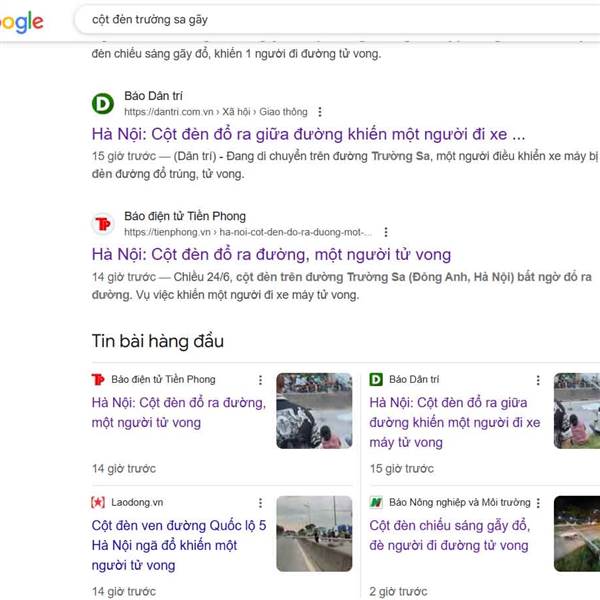The height and width of the screenshot is (600, 600).
Task: Open Dân trí top story 'xe máy tử vong' headline
Action: 455,422
